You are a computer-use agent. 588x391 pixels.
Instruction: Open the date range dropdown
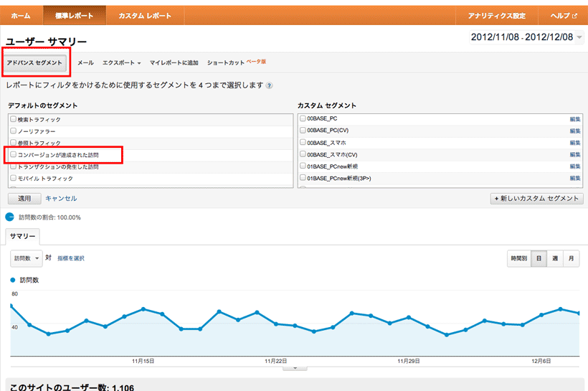coord(579,37)
